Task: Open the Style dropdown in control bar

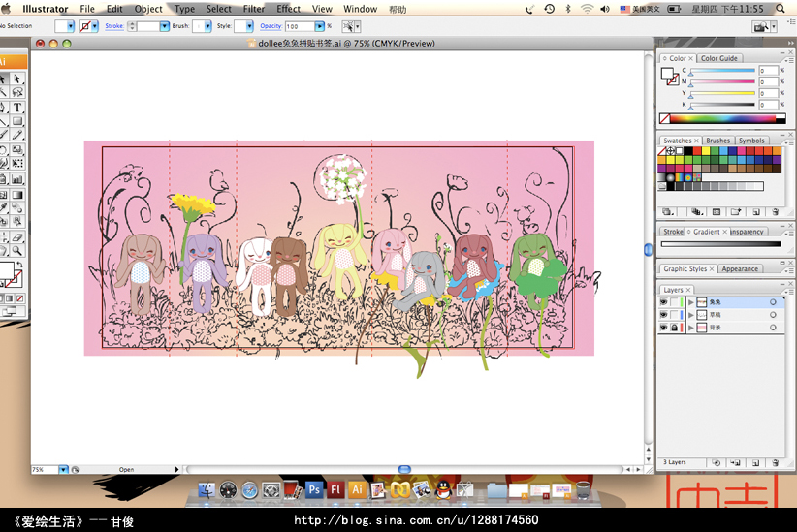Action: 249,26
